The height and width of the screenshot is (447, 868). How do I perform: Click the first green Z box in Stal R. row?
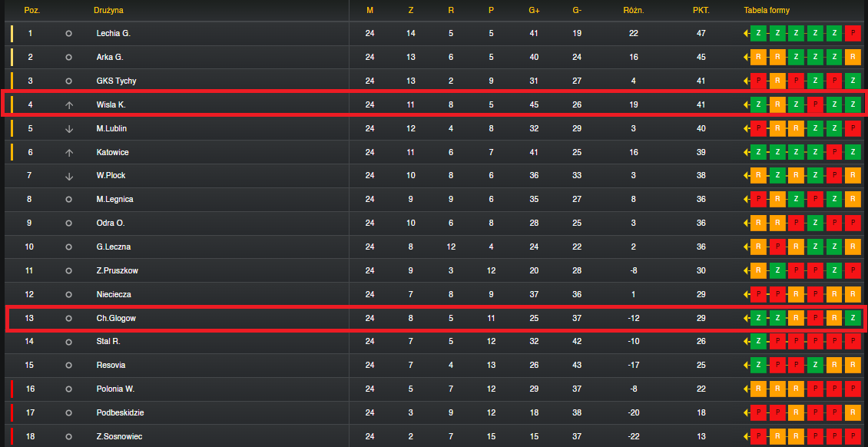pos(758,341)
